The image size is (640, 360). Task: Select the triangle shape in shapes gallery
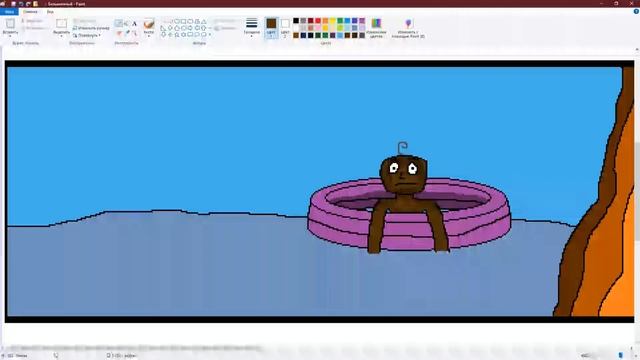[204, 21]
